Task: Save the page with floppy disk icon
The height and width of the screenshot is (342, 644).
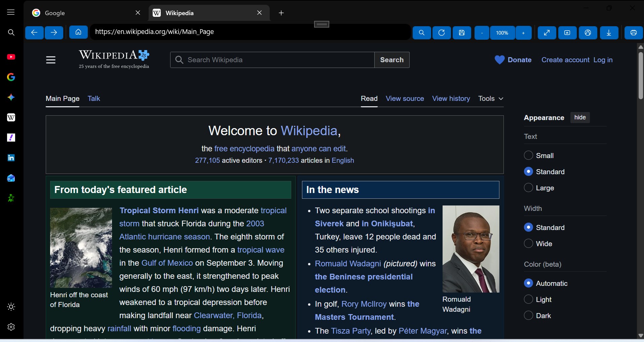Action: tap(462, 33)
